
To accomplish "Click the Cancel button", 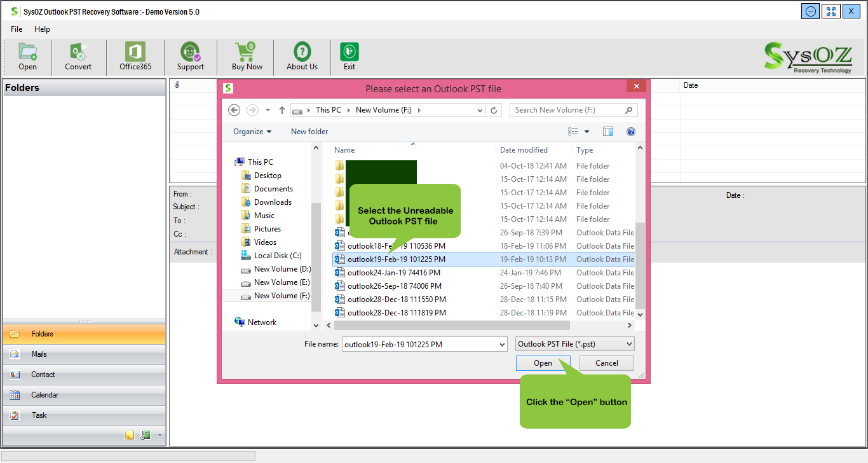I will [x=607, y=363].
